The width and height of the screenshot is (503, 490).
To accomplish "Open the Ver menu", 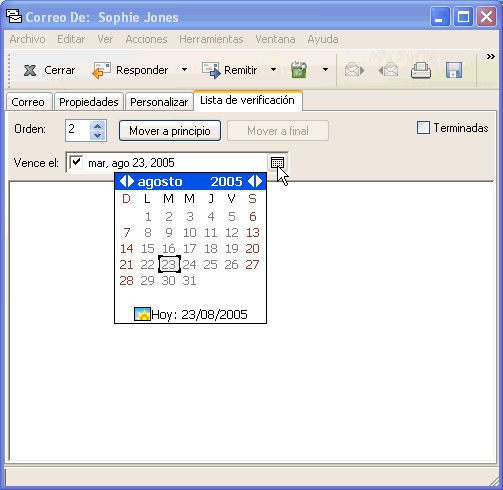I will (105, 39).
